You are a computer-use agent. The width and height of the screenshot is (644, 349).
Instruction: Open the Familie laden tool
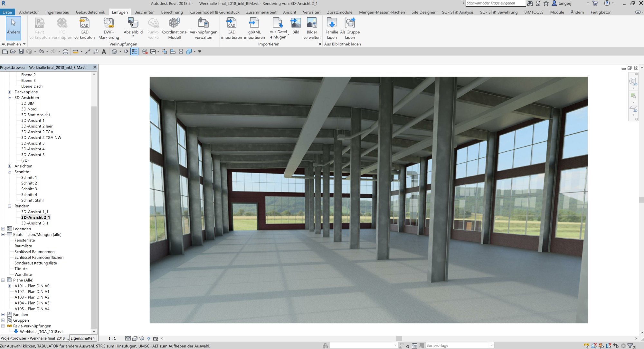click(332, 28)
